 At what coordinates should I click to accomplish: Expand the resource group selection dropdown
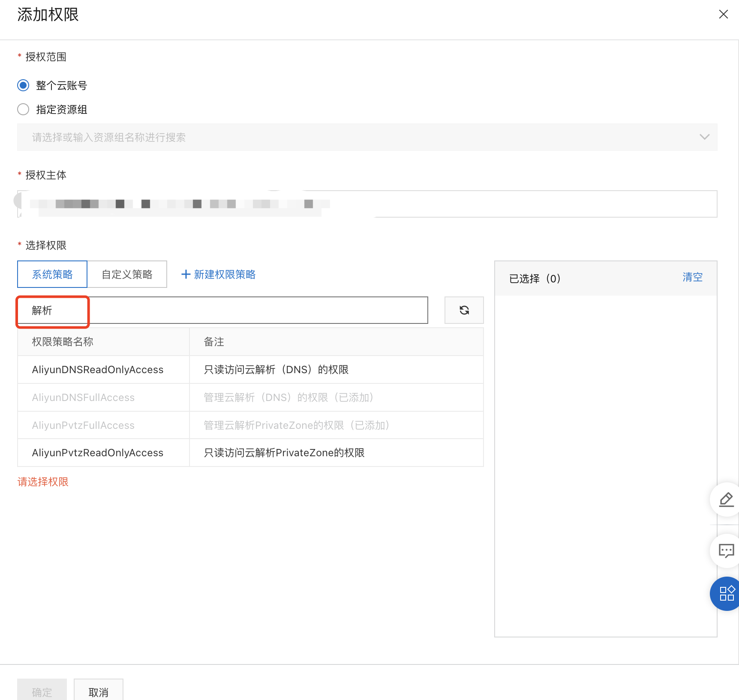point(704,137)
